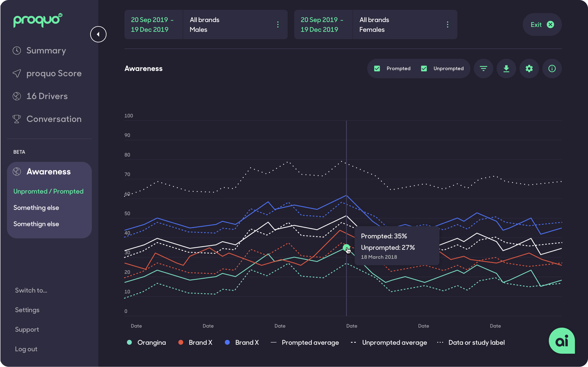Uncheck the Prompted checkbox
This screenshot has height=367, width=588.
pos(377,68)
